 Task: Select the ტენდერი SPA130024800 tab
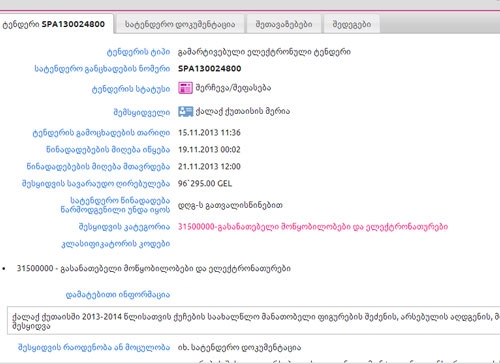point(56,24)
